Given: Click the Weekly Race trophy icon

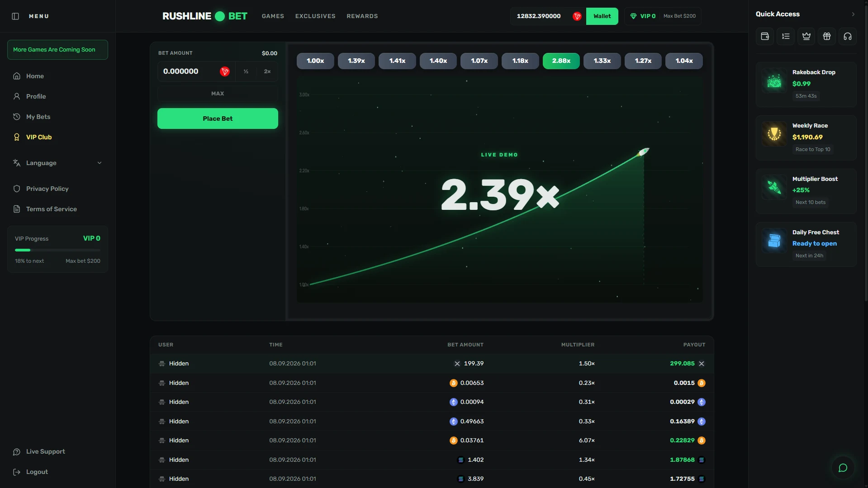Looking at the screenshot, I should click(774, 134).
